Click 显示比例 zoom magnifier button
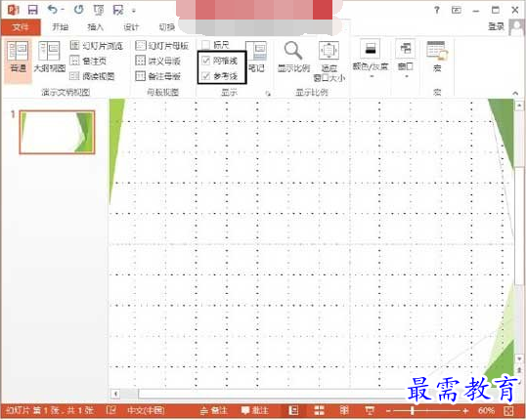The height and width of the screenshot is (420, 526). (293, 57)
